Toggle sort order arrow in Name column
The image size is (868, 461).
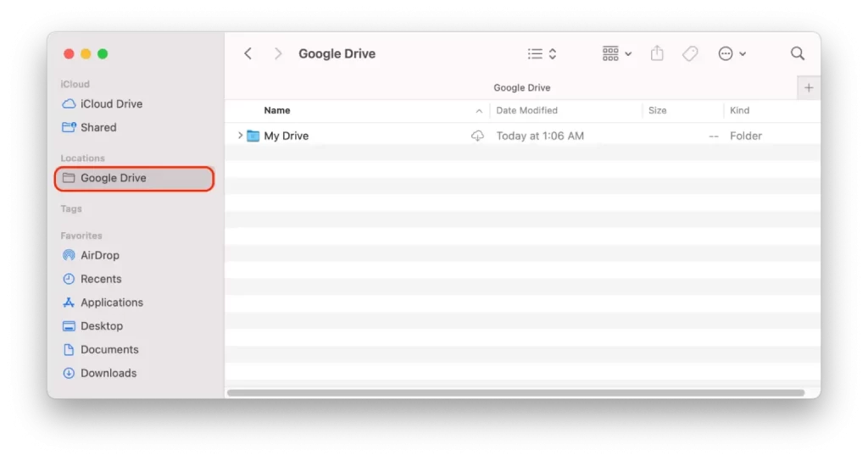coord(479,111)
